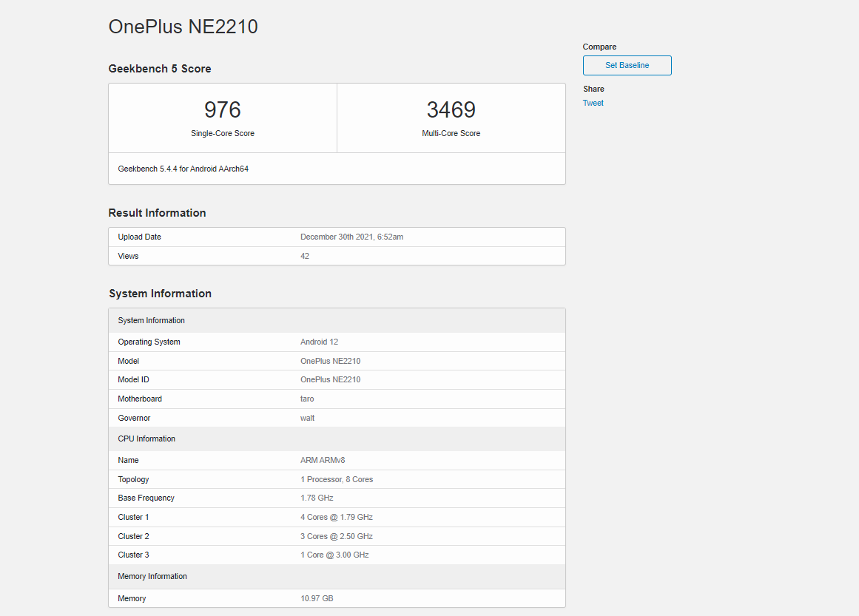
Task: Select the Memory value 10.97 GB
Action: [x=317, y=598]
